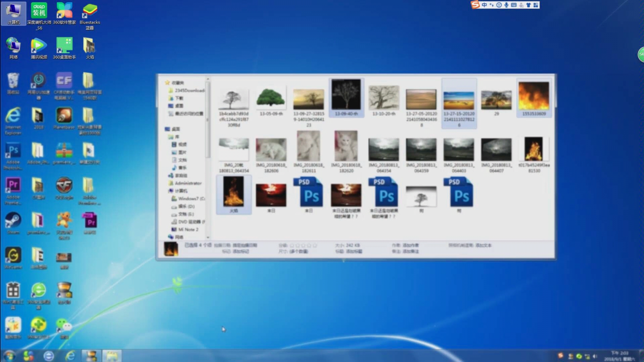Launch Planetbase desktop shortcut
The height and width of the screenshot is (362, 644).
coord(64,118)
